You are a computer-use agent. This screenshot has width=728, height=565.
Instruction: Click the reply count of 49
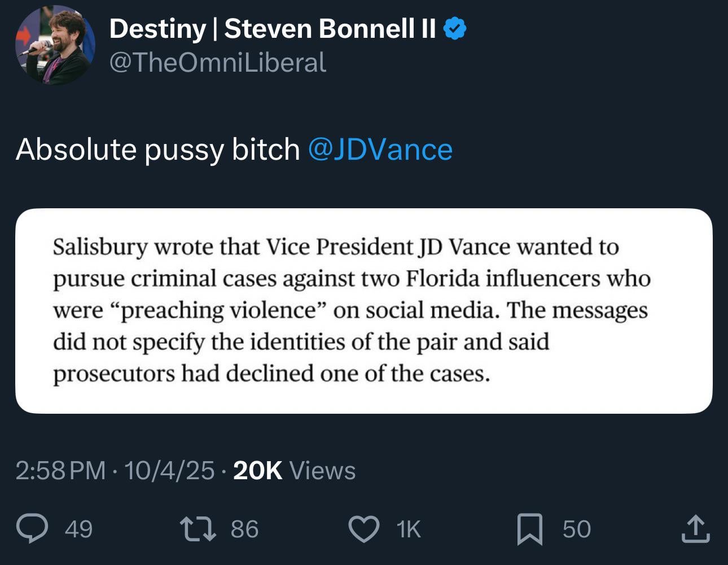click(x=78, y=529)
